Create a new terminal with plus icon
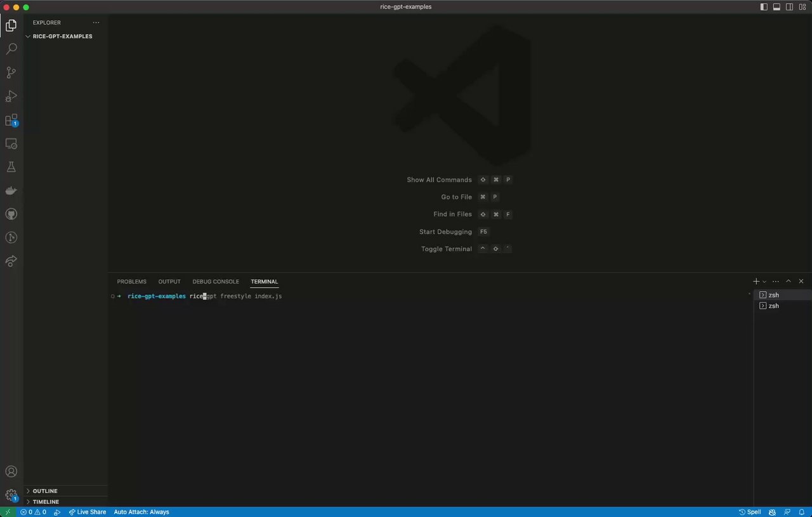 point(756,281)
